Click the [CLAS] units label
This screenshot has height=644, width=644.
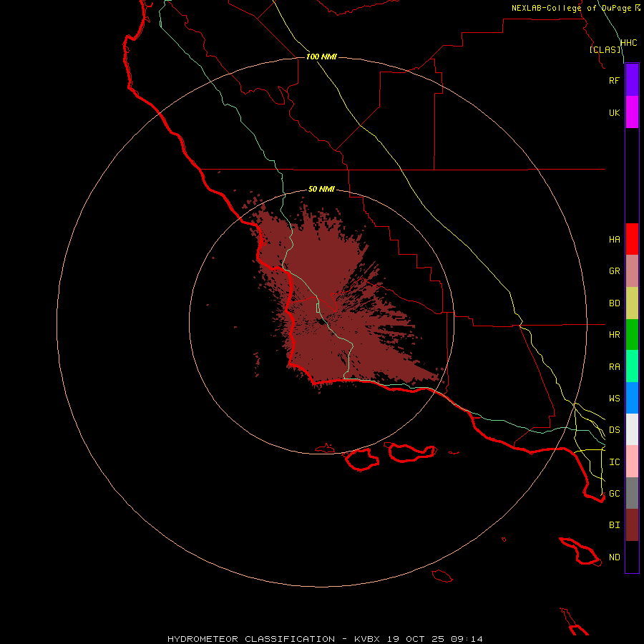tap(605, 49)
